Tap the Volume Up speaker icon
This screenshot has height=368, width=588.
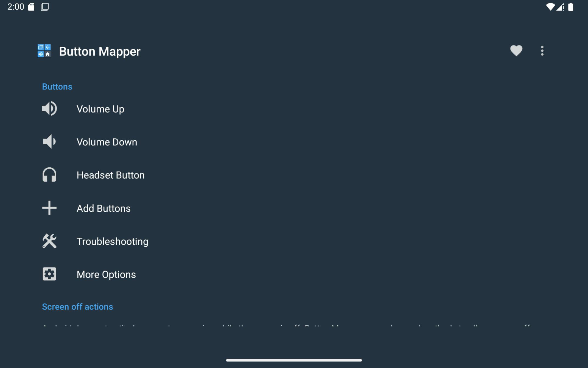click(49, 109)
